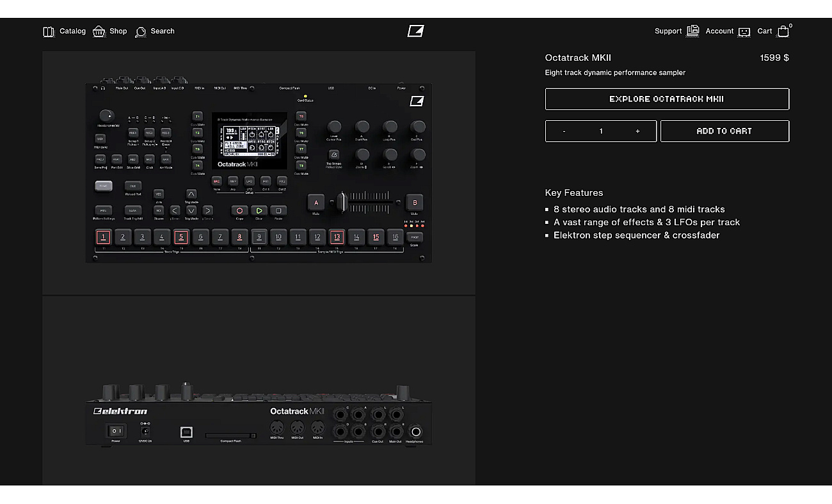832x504 pixels.
Task: Click '8 stereo audio tracks and 8 midi tracks'
Action: tap(639, 209)
